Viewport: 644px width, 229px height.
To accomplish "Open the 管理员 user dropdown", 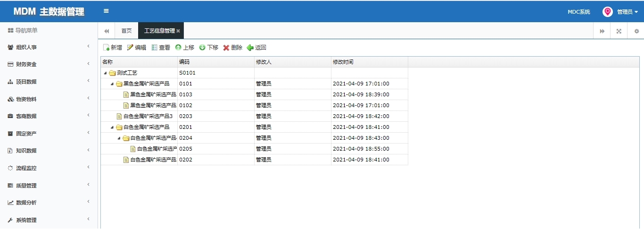I will click(627, 12).
